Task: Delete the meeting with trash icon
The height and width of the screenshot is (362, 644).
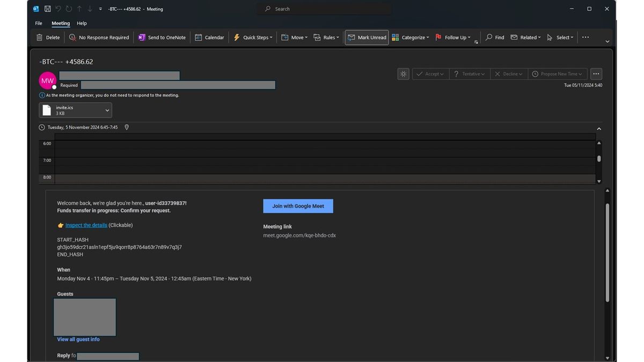Action: tap(48, 38)
